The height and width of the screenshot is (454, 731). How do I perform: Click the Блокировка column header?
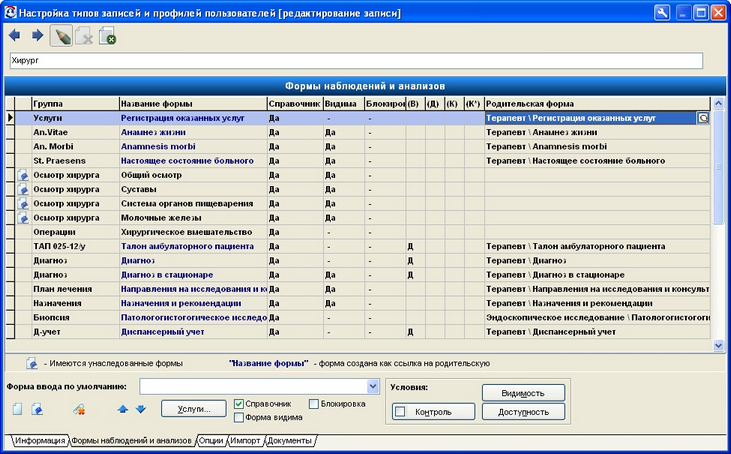click(385, 103)
